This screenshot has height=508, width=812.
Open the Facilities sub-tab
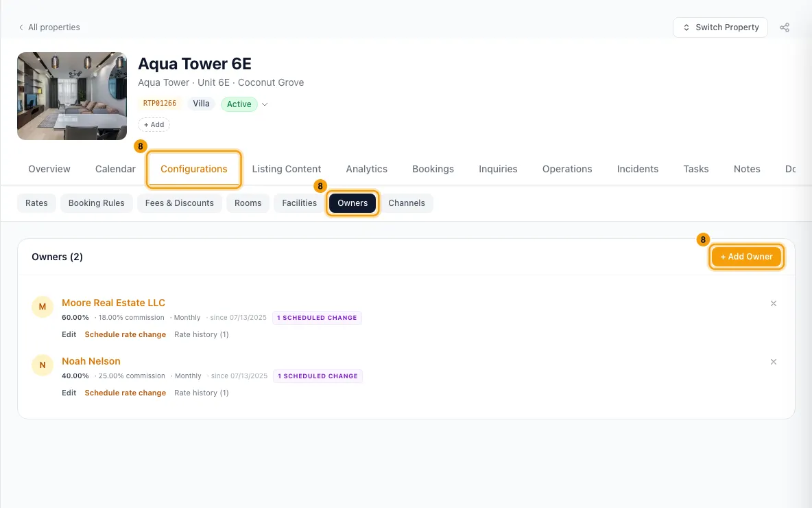pos(299,203)
